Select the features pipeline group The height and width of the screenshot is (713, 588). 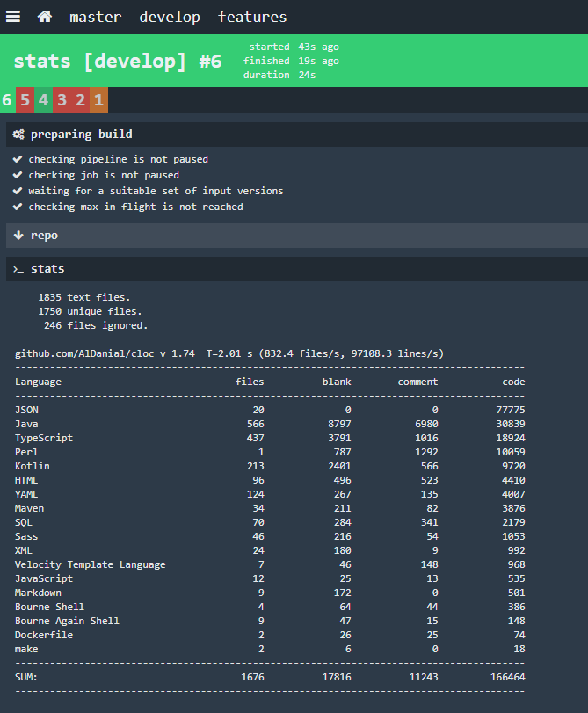click(x=252, y=17)
